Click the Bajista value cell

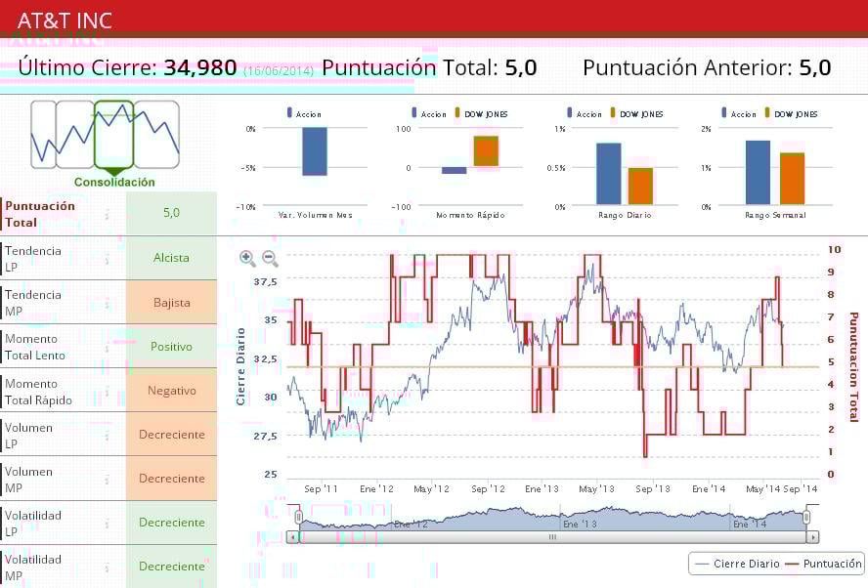(172, 302)
